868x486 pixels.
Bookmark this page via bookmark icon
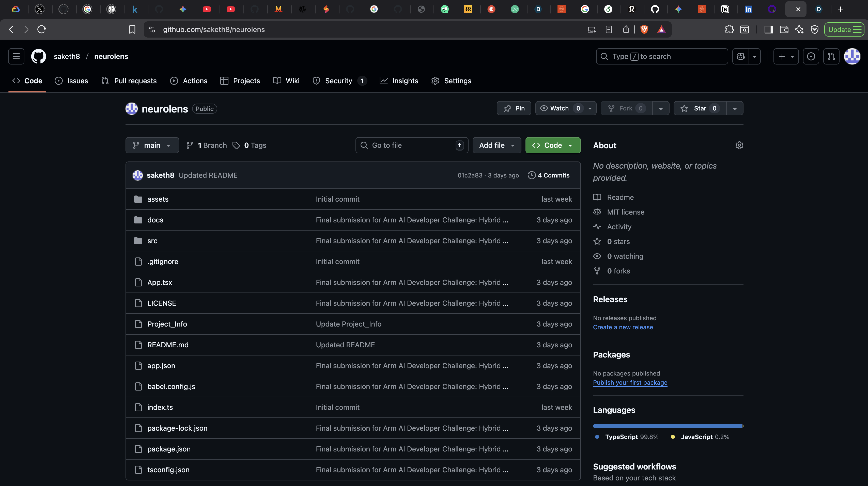click(132, 30)
